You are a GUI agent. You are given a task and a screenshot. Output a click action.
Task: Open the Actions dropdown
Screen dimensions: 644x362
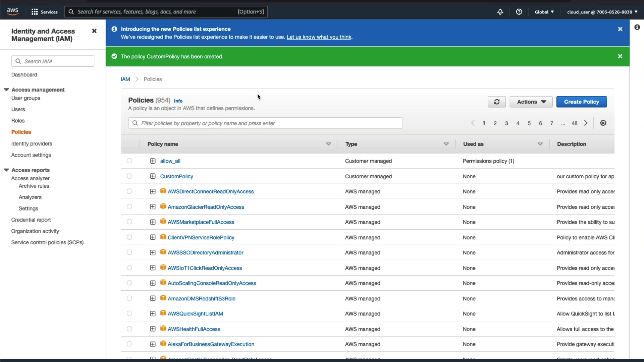click(531, 102)
